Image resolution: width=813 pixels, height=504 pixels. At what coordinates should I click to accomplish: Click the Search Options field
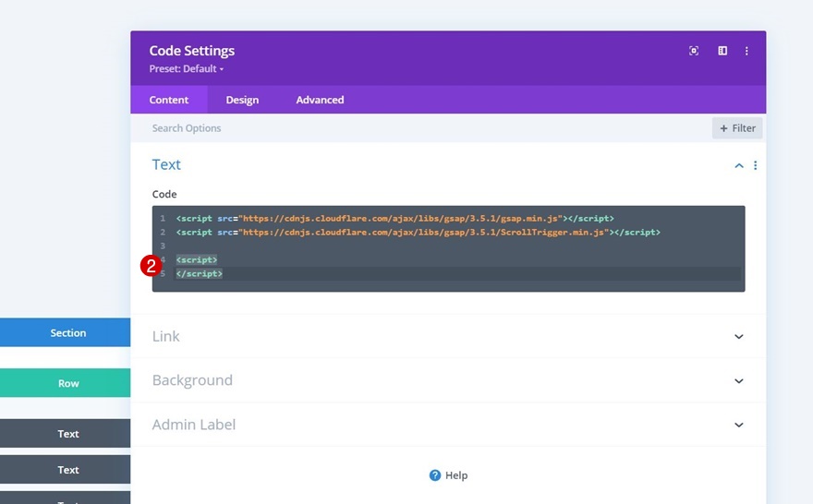coord(370,128)
